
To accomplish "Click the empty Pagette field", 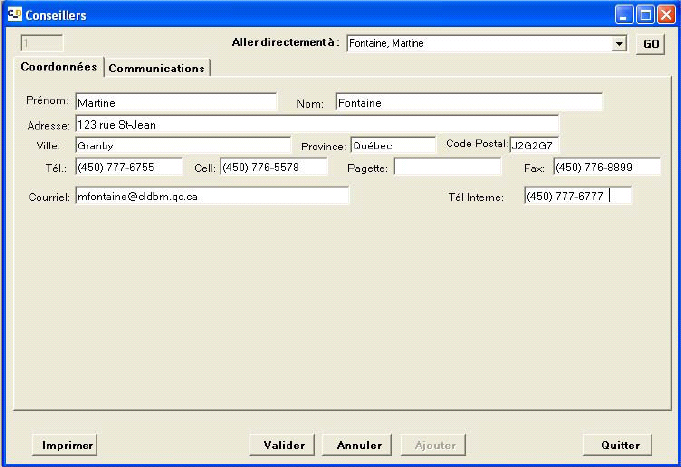I will (447, 167).
